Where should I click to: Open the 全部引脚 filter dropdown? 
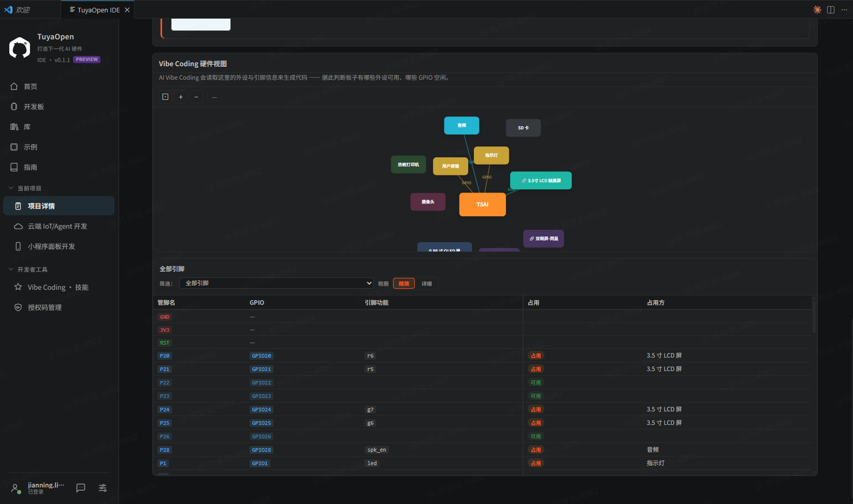(x=277, y=283)
